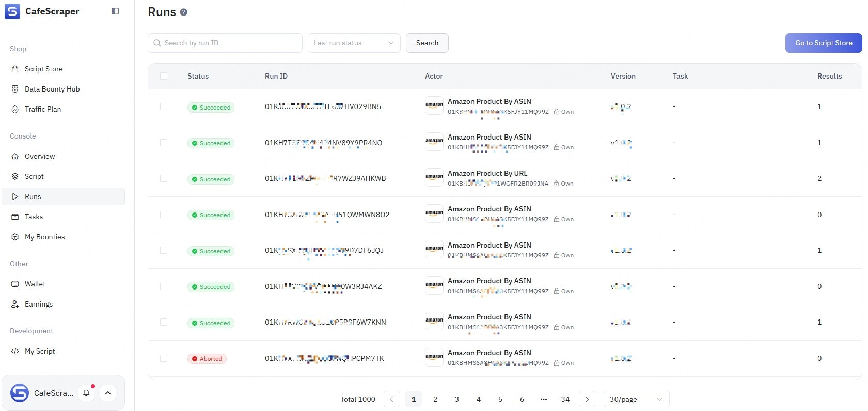This screenshot has height=411, width=868.
Task: Click results value 2 in URL row
Action: (x=819, y=178)
